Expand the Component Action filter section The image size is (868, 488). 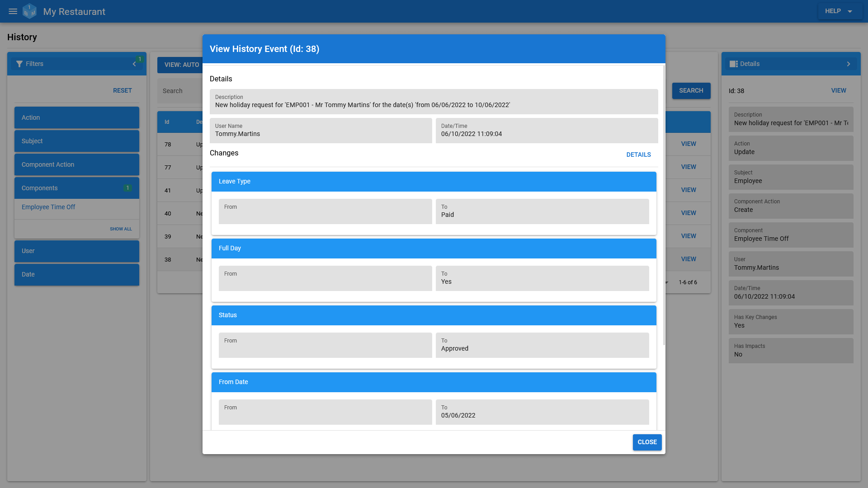tap(77, 164)
